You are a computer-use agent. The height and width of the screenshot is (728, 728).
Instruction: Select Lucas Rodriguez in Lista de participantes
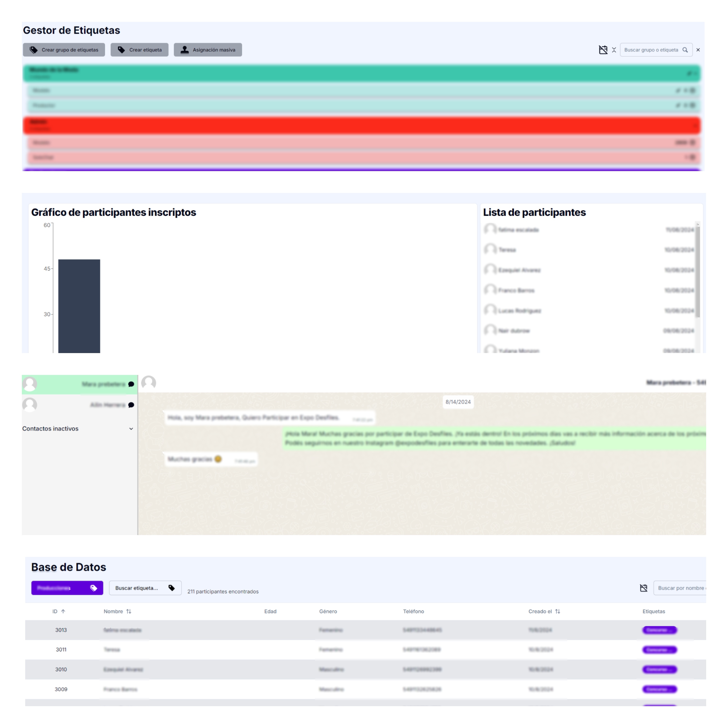pos(588,311)
